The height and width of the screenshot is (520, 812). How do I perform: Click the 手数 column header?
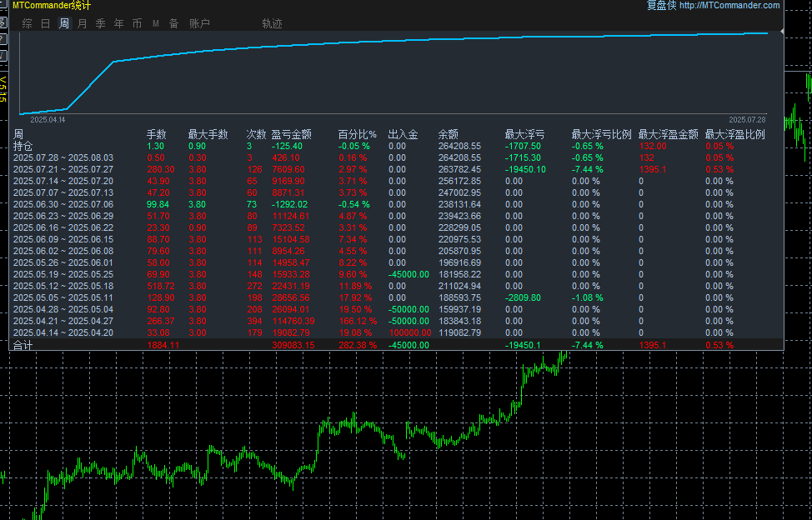point(157,134)
